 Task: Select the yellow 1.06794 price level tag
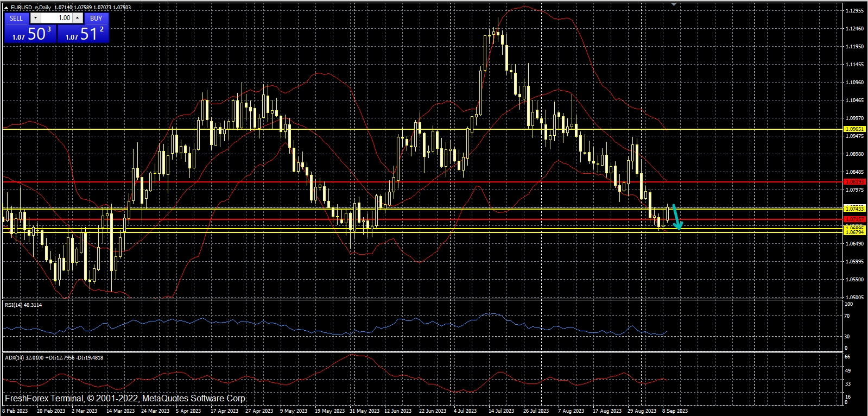point(854,232)
